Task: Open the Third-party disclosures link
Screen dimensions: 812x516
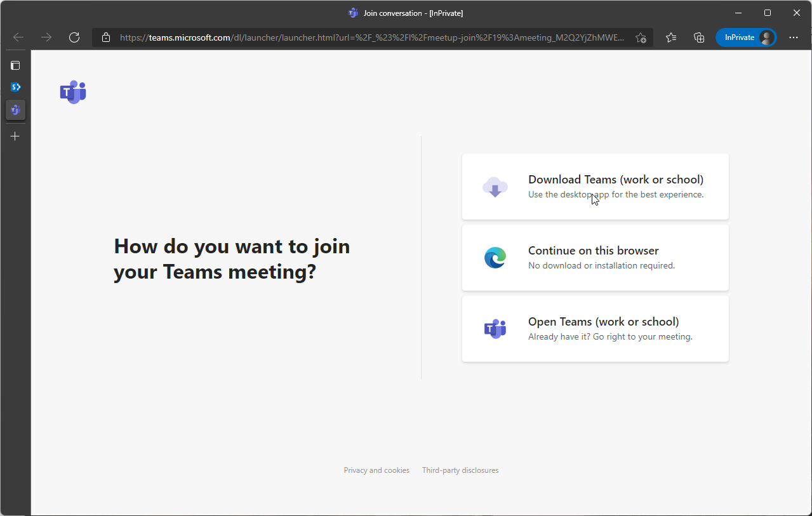Action: (x=460, y=470)
